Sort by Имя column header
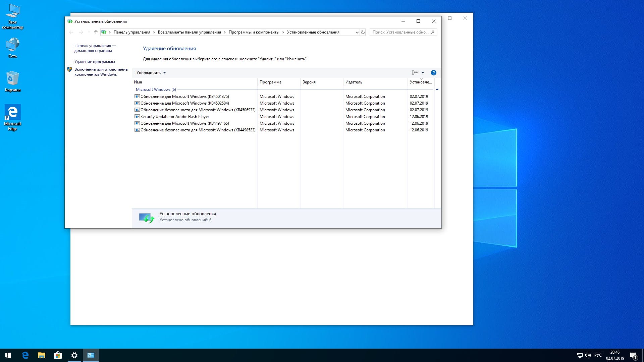 (195, 82)
